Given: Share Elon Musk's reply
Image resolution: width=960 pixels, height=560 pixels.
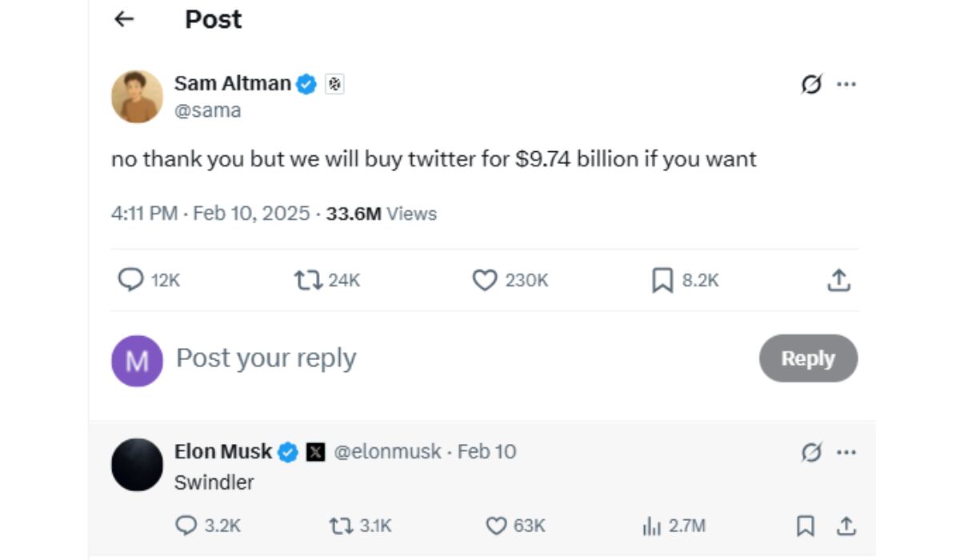Looking at the screenshot, I should (x=846, y=526).
